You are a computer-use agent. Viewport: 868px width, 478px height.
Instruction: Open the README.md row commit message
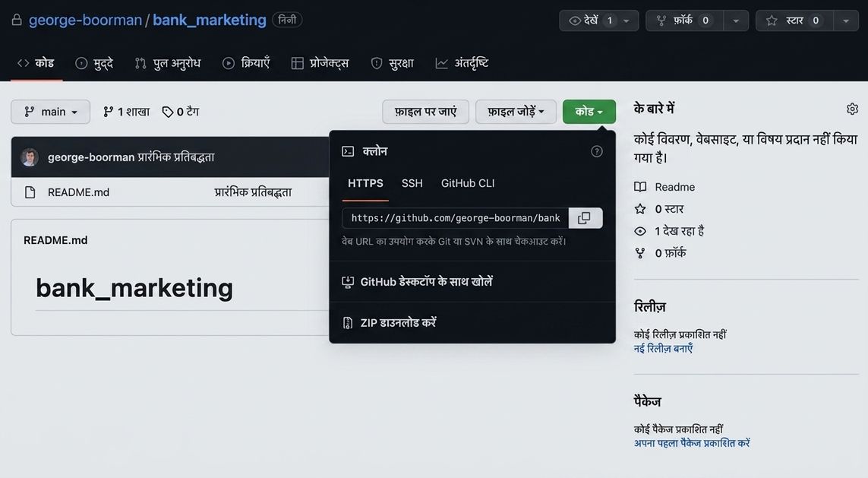253,192
